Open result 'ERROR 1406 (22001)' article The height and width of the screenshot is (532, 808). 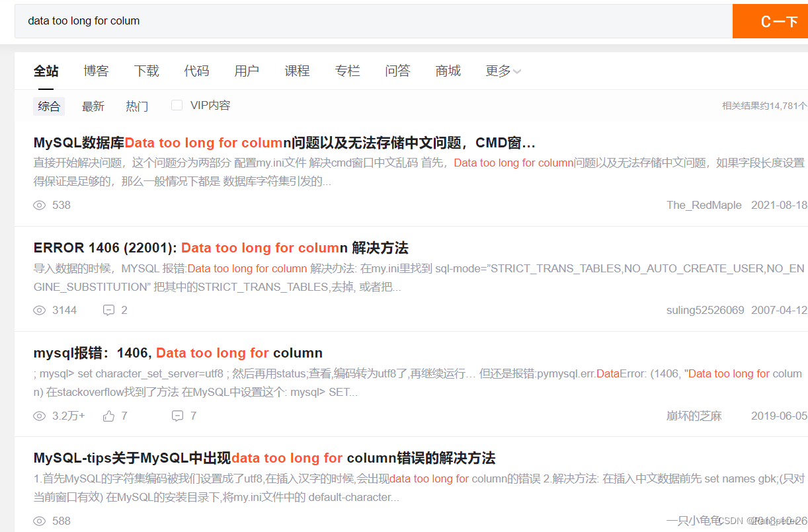coord(221,248)
